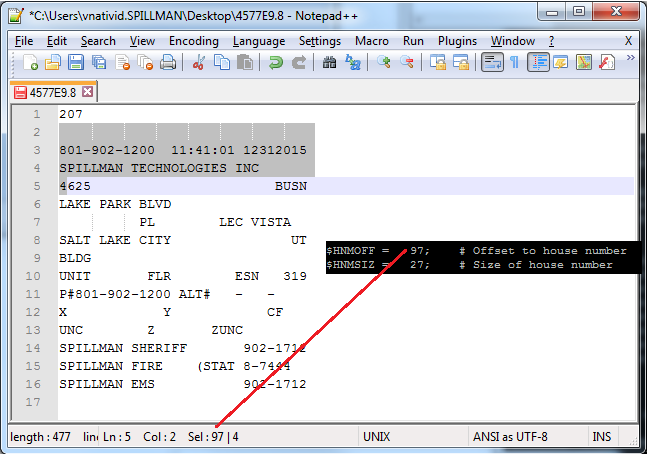Cut selection with the scissors icon

click(199, 63)
